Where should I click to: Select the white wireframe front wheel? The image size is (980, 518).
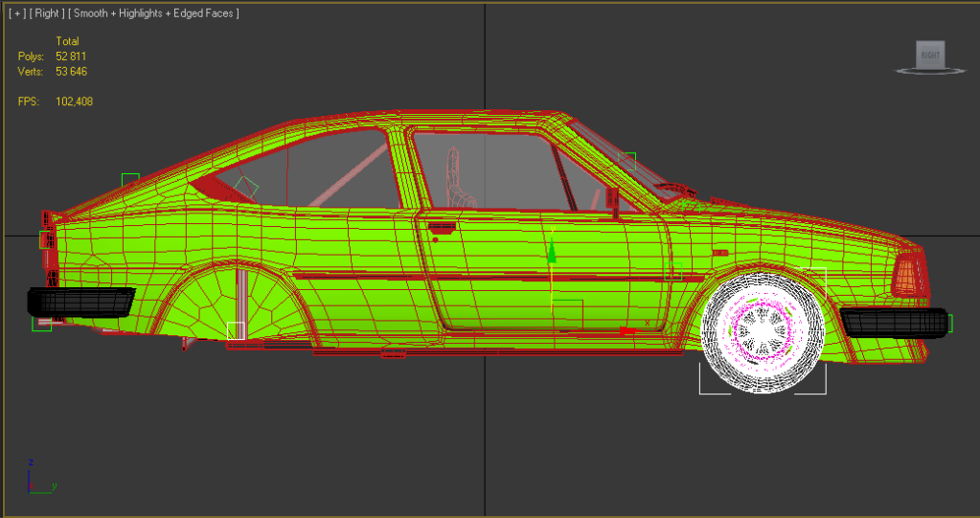(763, 331)
